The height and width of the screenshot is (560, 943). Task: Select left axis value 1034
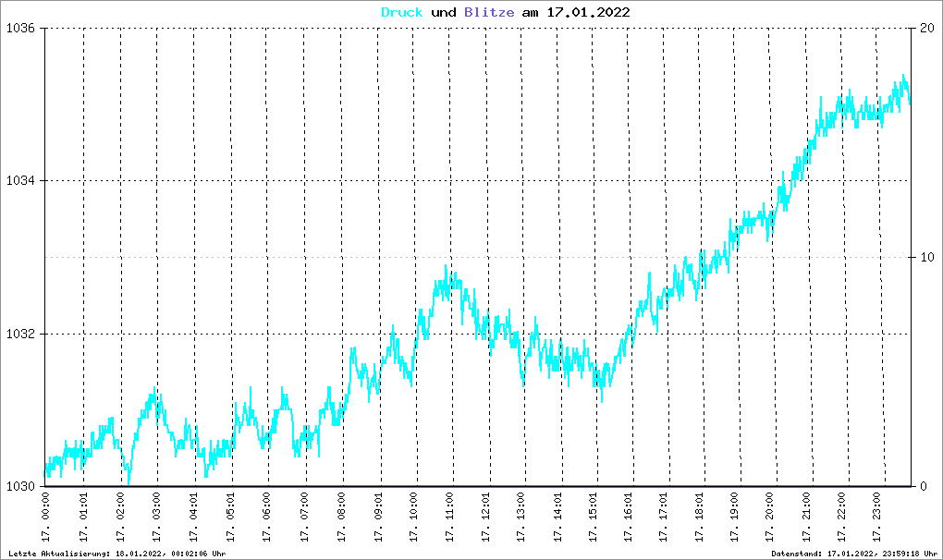[20, 181]
